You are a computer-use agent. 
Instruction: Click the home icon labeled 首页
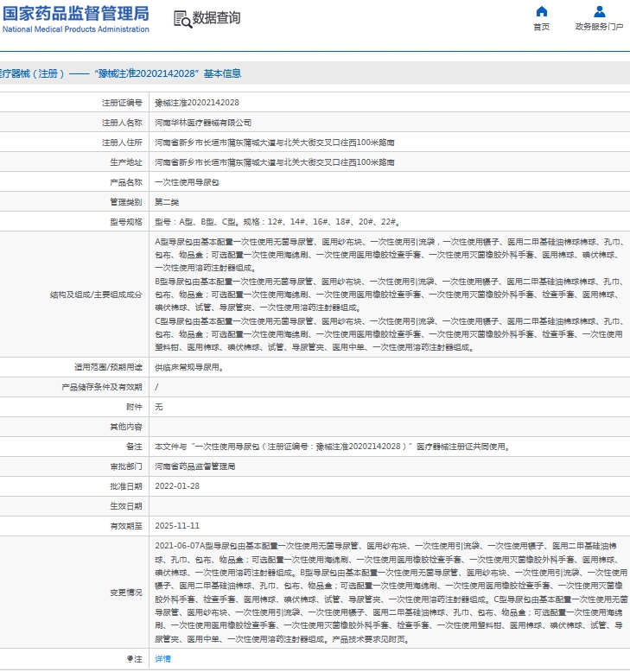(542, 11)
